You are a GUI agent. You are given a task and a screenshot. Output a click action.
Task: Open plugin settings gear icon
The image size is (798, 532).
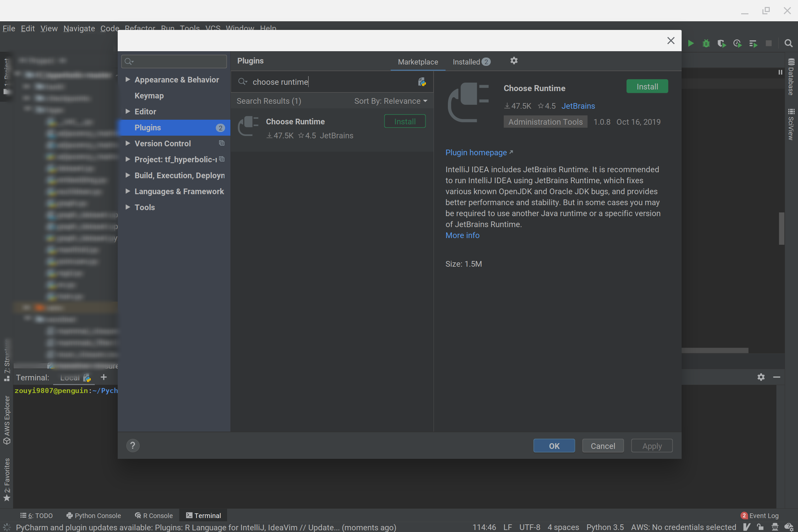514,61
